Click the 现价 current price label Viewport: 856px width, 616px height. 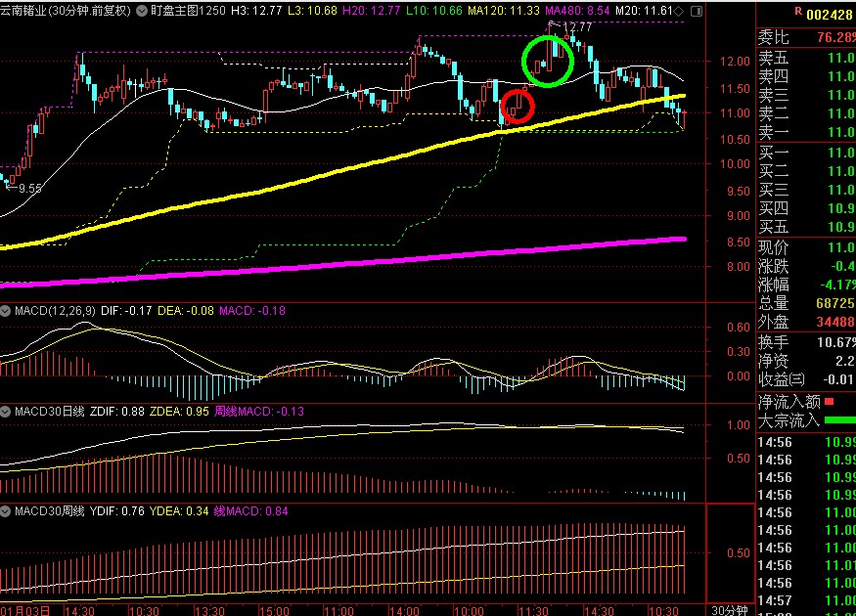[x=773, y=247]
